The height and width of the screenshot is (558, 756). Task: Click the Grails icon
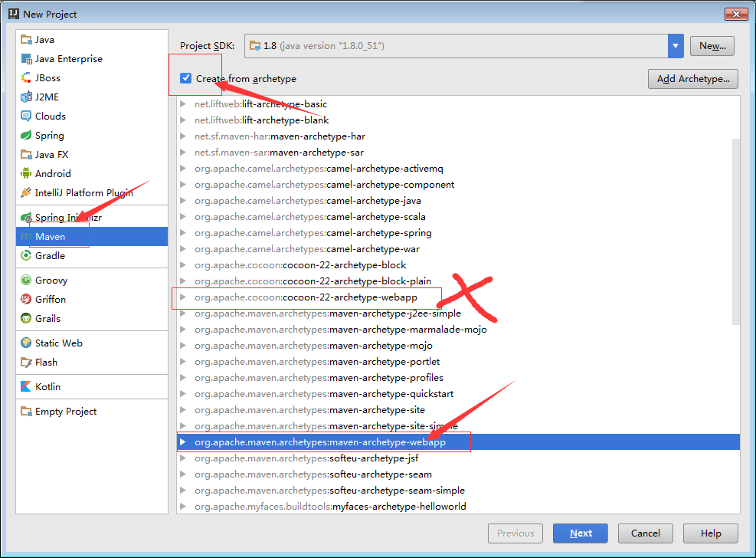pyautogui.click(x=26, y=318)
